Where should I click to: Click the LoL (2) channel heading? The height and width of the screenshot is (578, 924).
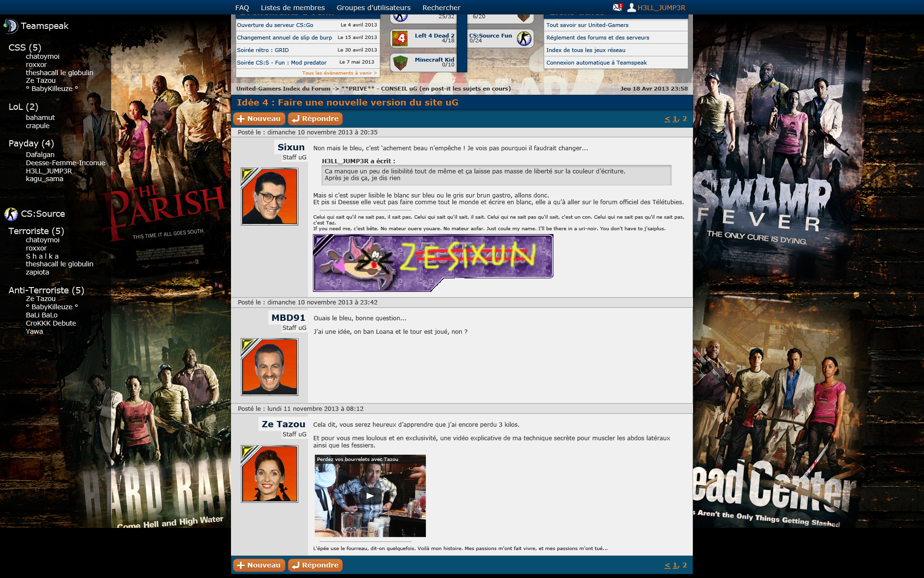point(23,107)
